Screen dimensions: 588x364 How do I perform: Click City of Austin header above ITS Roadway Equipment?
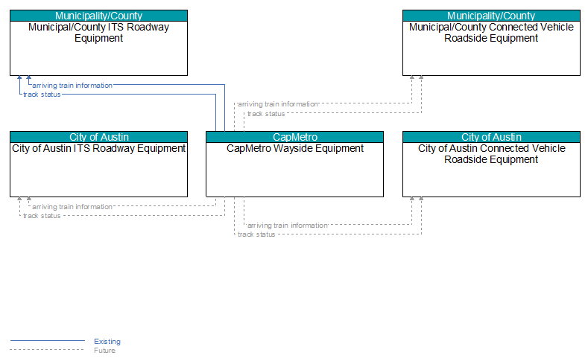pos(98,137)
